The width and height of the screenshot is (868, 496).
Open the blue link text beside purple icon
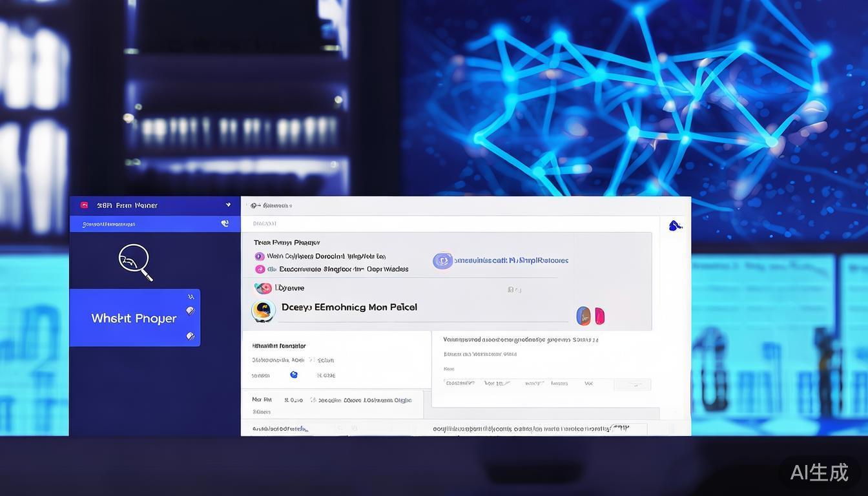click(x=511, y=261)
